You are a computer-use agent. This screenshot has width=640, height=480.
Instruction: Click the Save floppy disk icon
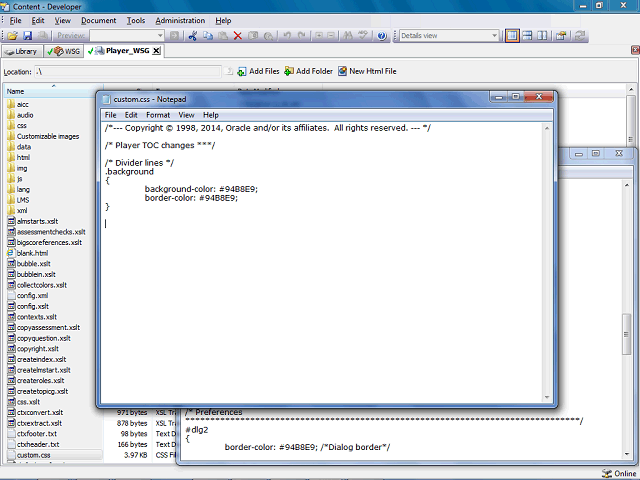click(27, 36)
